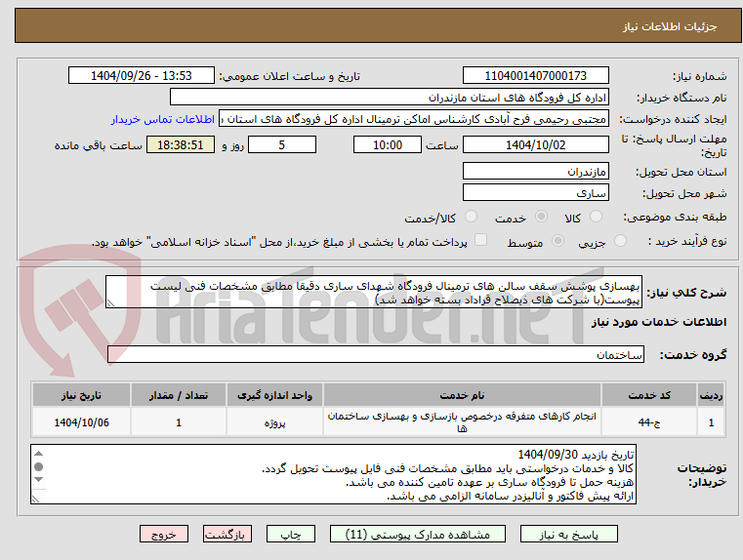
Task: Click the deadline date field 1404/10/02
Action: point(535,144)
